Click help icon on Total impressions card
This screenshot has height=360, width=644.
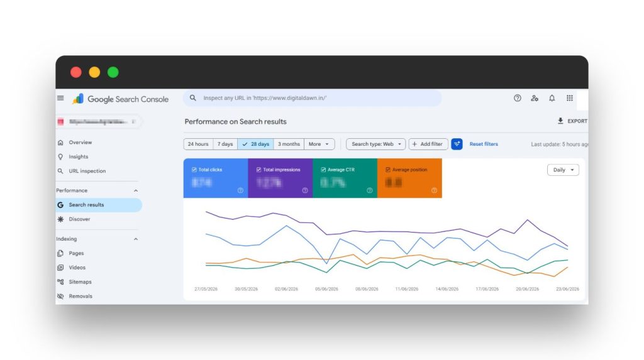(x=305, y=190)
